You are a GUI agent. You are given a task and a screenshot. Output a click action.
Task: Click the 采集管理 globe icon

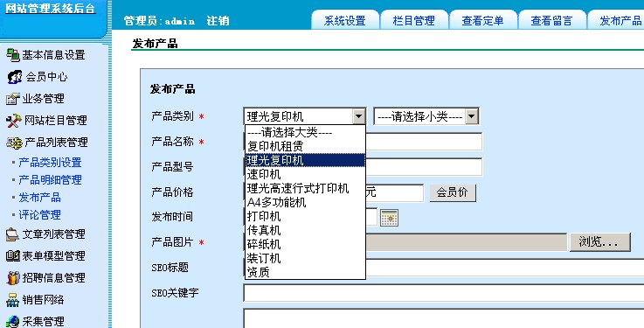coord(12,321)
